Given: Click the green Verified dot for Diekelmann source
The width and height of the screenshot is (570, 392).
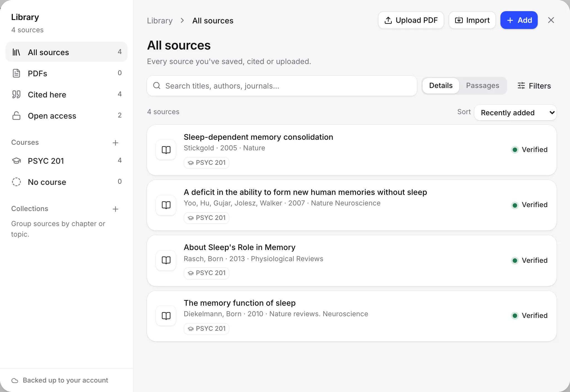Looking at the screenshot, I should click(515, 316).
